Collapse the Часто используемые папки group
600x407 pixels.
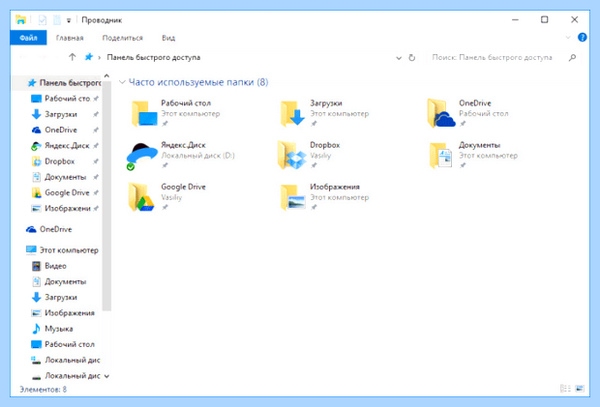[x=122, y=82]
